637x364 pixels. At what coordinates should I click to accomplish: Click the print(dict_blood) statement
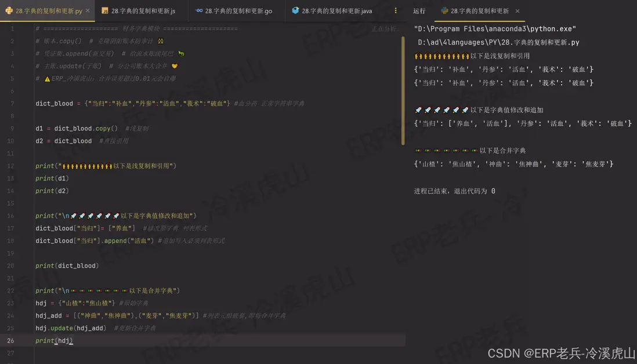click(x=67, y=266)
